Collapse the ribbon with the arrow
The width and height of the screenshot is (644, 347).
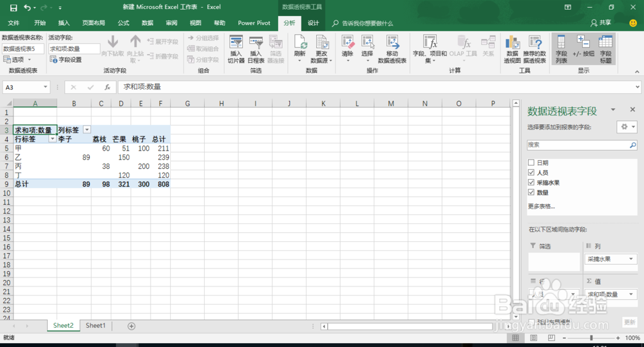(637, 71)
